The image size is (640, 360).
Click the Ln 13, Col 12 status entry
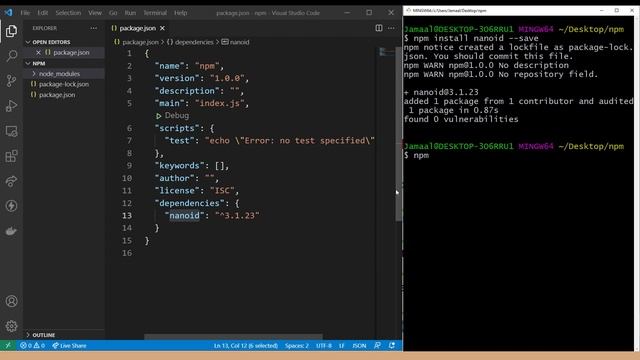246,345
